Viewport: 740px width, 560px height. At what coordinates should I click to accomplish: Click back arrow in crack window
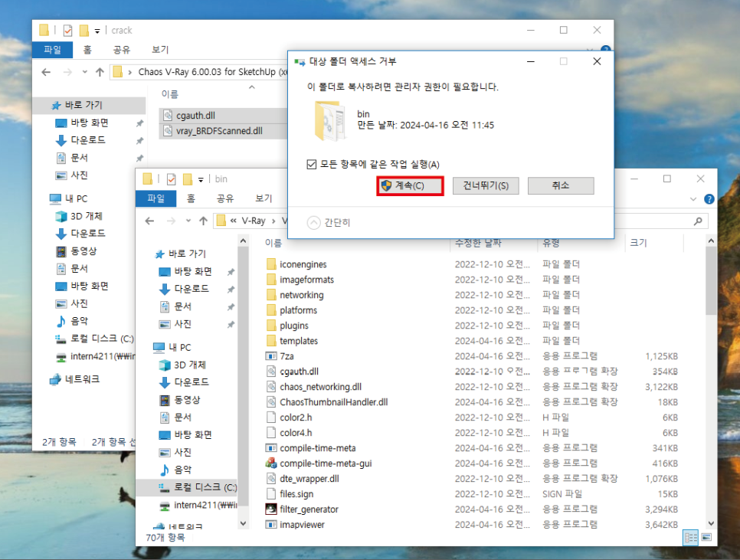pyautogui.click(x=46, y=72)
